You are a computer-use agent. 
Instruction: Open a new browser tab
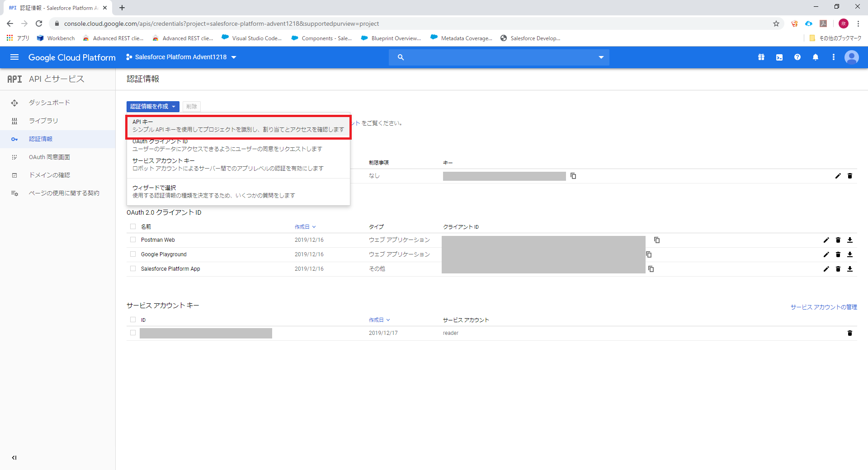pyautogui.click(x=122, y=8)
